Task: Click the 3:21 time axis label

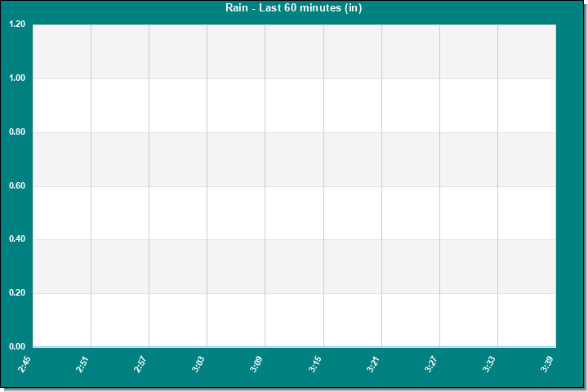Action: point(373,364)
